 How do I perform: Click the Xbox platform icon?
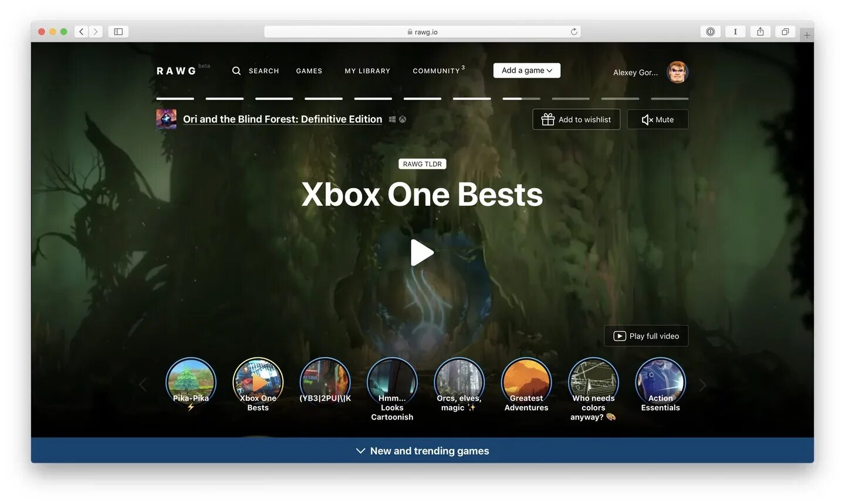click(403, 119)
